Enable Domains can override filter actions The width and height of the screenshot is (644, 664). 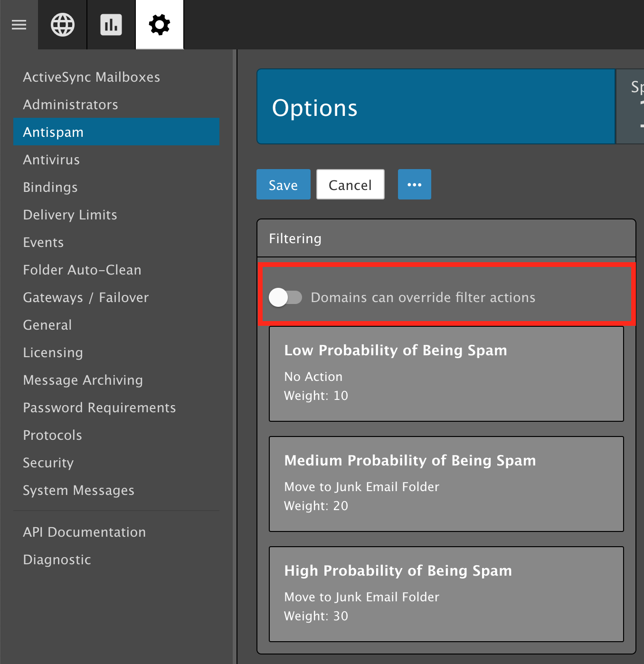(285, 298)
